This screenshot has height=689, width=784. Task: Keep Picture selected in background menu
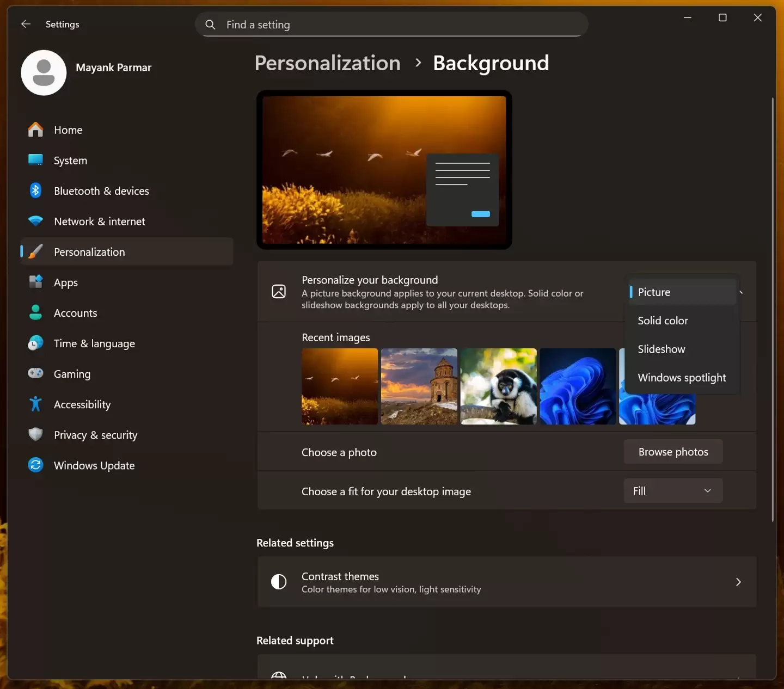coord(654,292)
